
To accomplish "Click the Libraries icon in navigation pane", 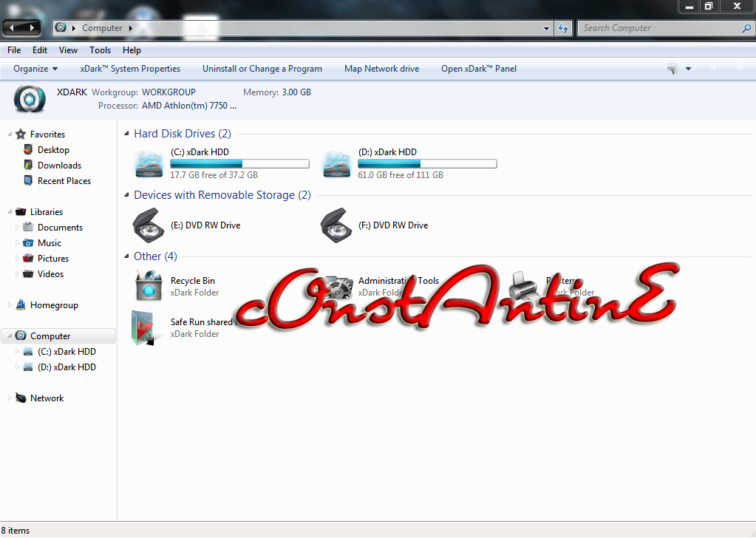I will point(20,211).
